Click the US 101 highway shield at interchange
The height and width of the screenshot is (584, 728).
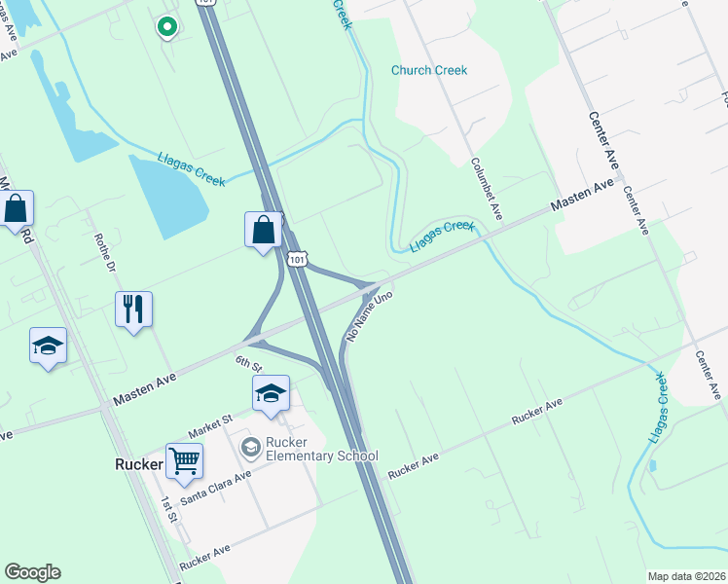(x=297, y=260)
